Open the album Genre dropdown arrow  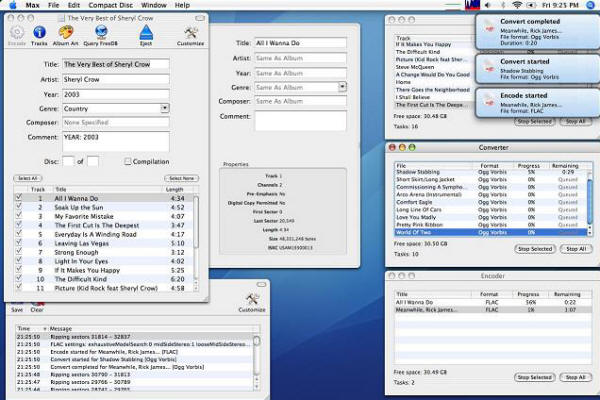pyautogui.click(x=165, y=108)
